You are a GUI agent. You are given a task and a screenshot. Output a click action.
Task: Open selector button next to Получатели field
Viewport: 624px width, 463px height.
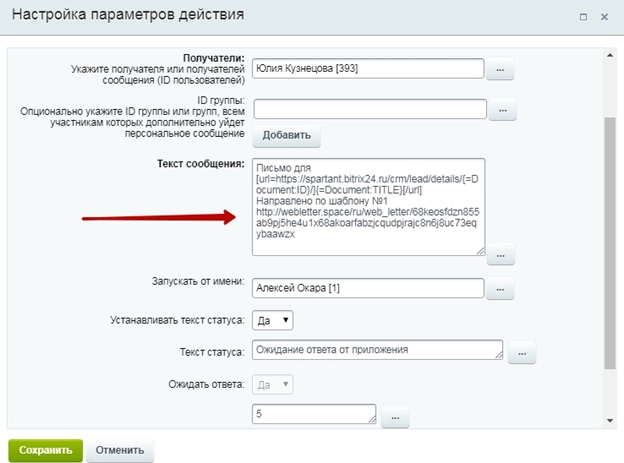(x=500, y=69)
